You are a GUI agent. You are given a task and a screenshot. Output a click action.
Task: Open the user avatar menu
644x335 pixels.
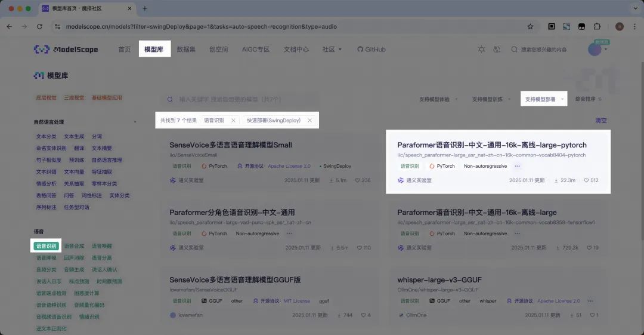[x=595, y=50]
